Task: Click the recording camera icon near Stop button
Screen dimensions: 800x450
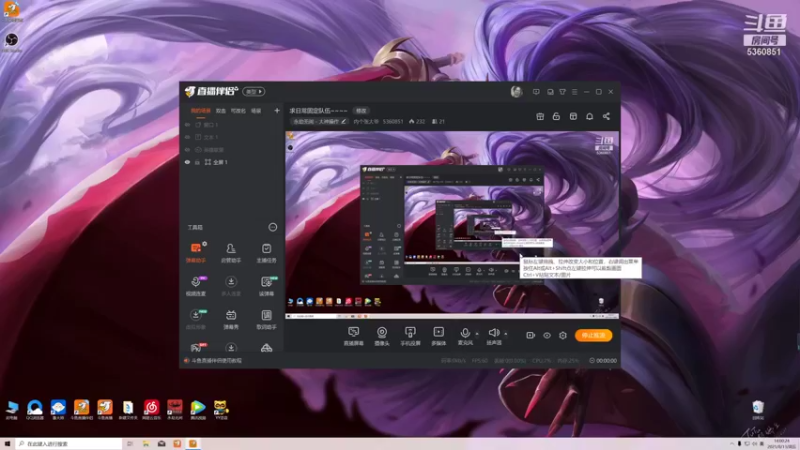Action: 530,335
